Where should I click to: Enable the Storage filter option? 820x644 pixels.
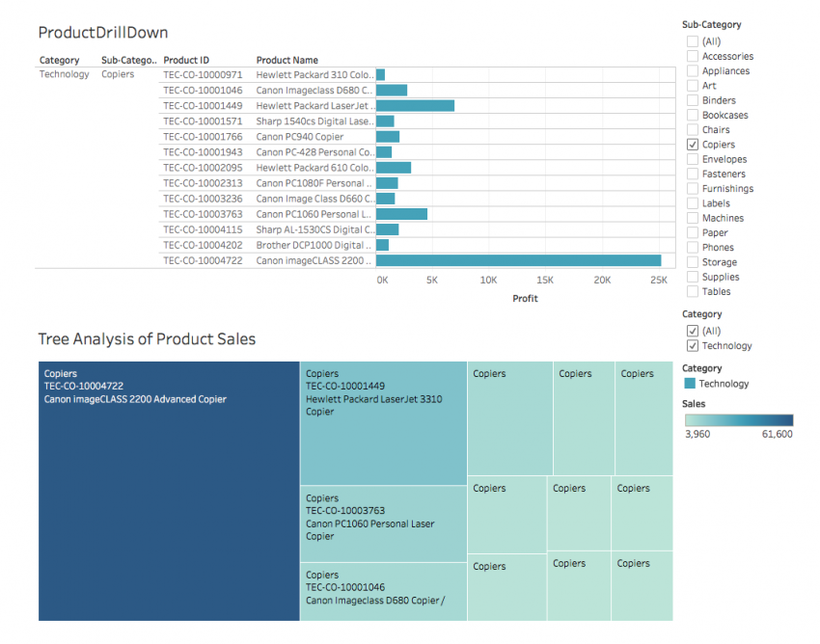coord(692,261)
